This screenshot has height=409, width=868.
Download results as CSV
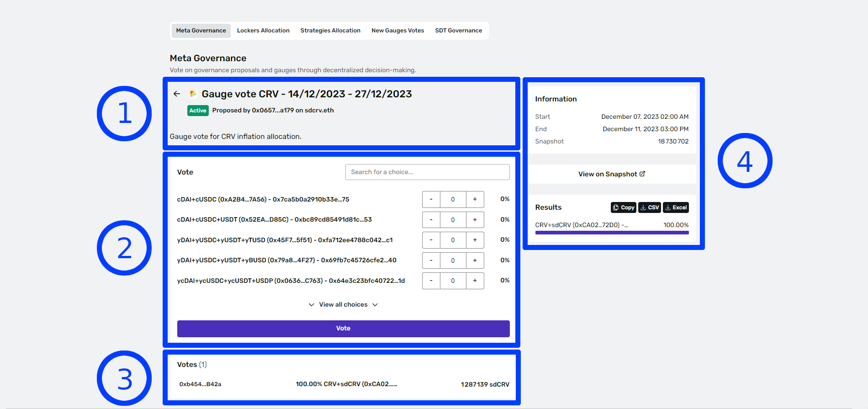point(649,207)
